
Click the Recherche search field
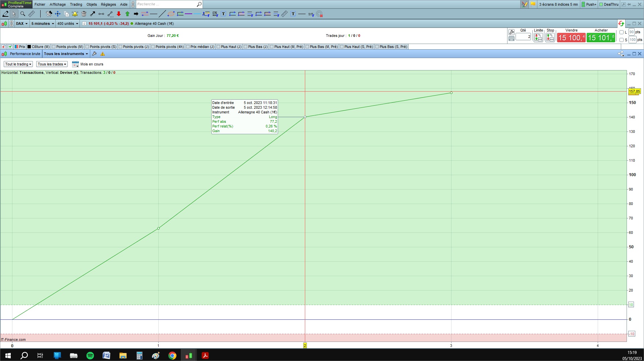click(166, 4)
